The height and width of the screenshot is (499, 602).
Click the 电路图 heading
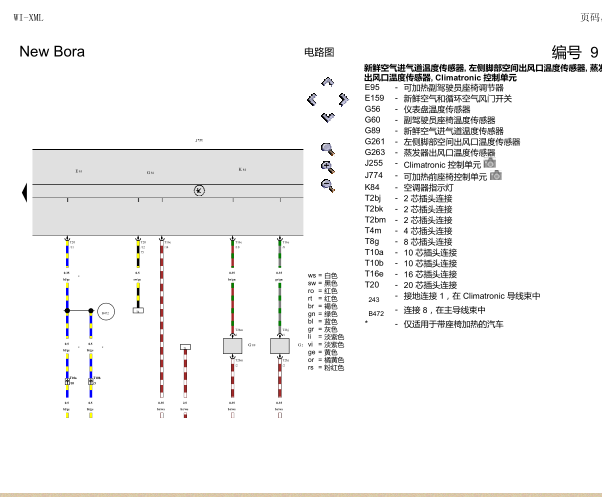tap(319, 52)
